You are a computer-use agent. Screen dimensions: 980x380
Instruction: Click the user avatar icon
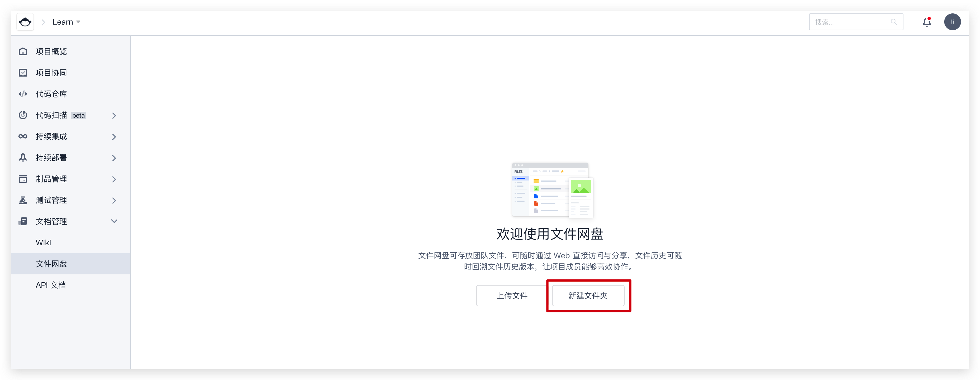952,22
